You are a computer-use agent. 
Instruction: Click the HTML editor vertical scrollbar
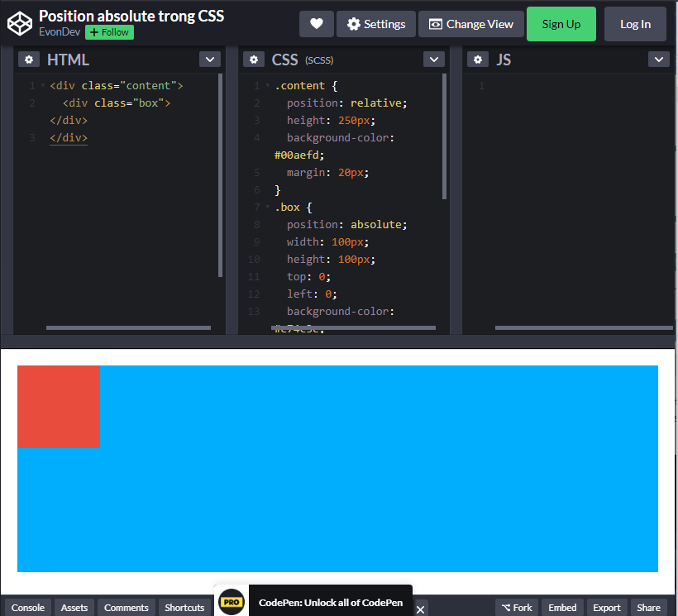pos(220,175)
